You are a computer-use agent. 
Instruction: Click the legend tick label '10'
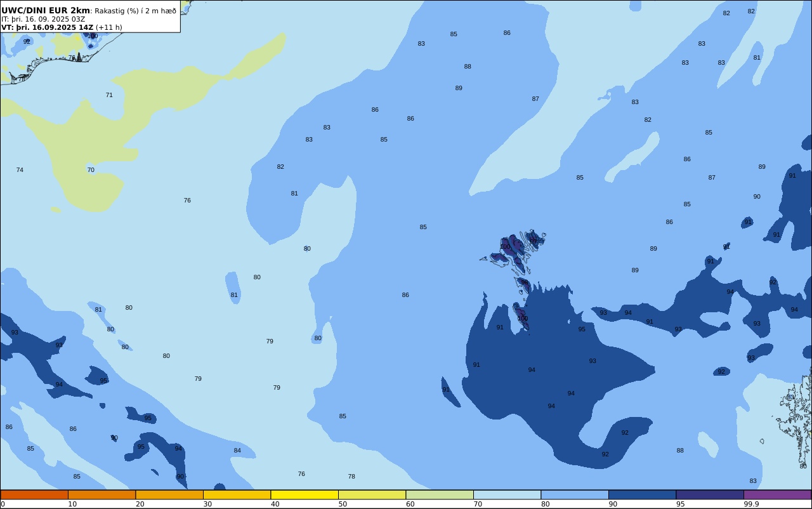[72, 504]
